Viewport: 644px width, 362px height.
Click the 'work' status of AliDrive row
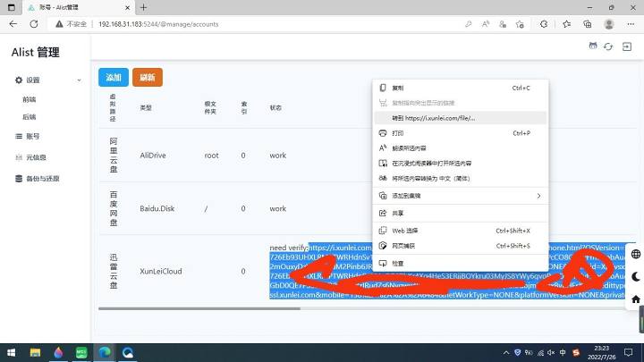pos(277,156)
